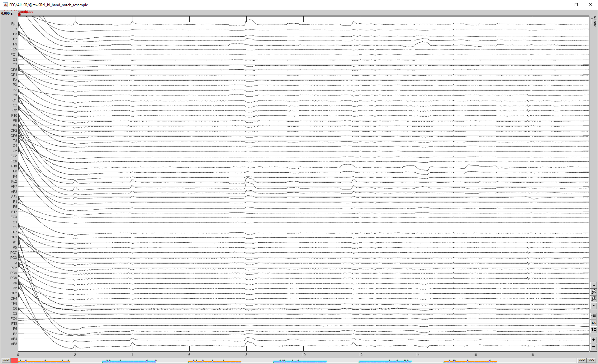
Task: Select channel label T8
Action: tap(15, 141)
